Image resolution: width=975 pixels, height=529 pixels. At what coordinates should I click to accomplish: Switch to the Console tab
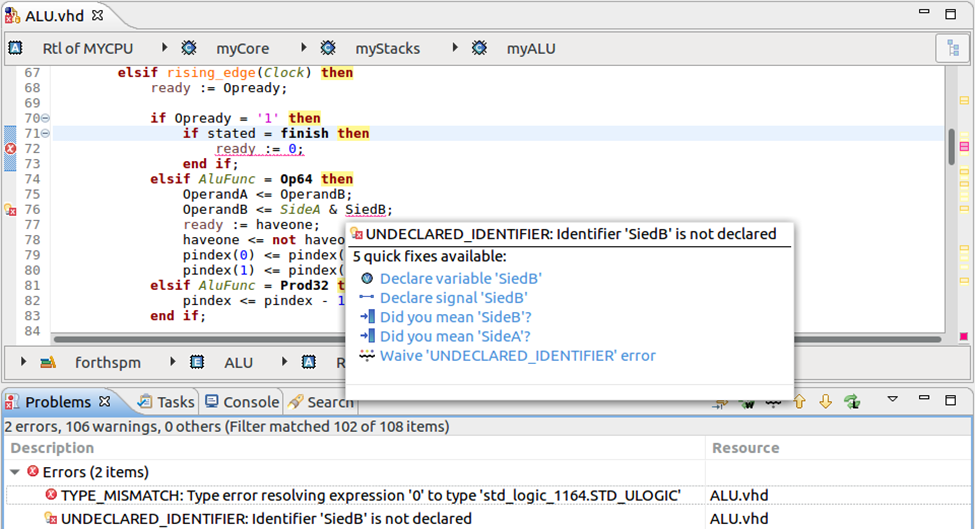pos(242,402)
